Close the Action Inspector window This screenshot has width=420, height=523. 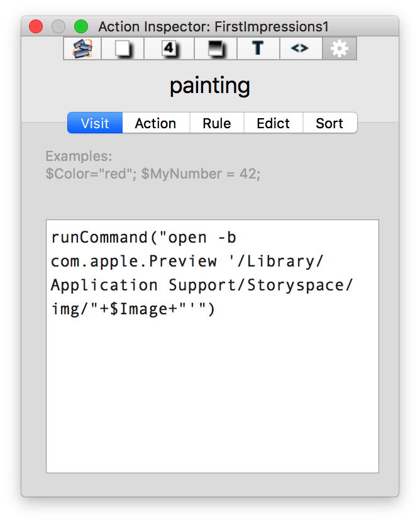click(x=36, y=26)
